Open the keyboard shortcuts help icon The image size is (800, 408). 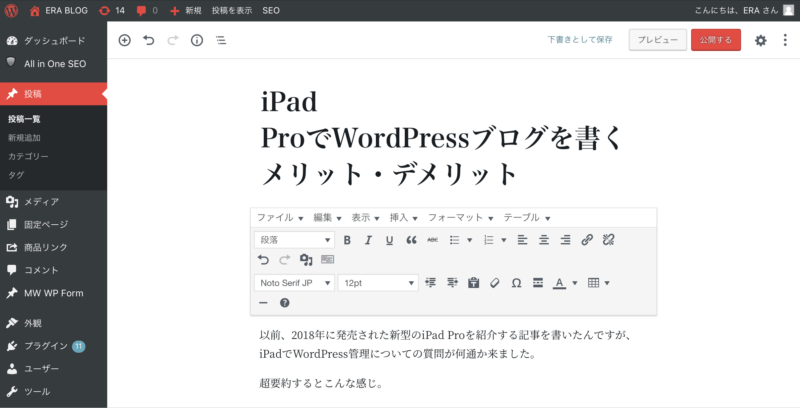[x=285, y=303]
